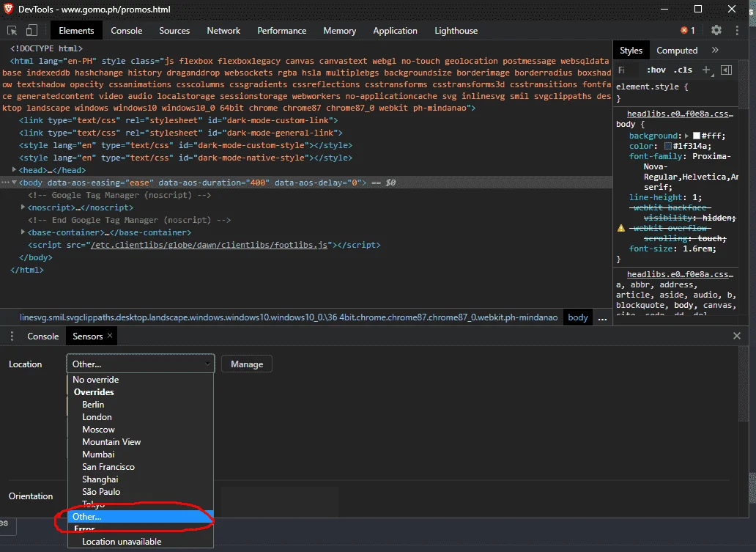
Task: Open the Location dropdown showing Other...
Action: (141, 364)
